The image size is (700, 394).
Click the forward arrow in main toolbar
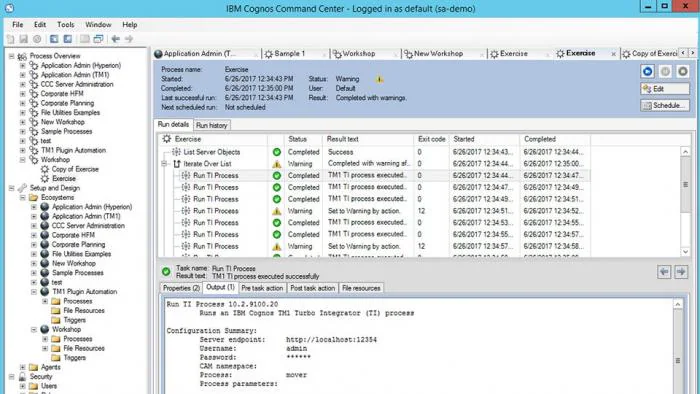pyautogui.click(x=129, y=39)
